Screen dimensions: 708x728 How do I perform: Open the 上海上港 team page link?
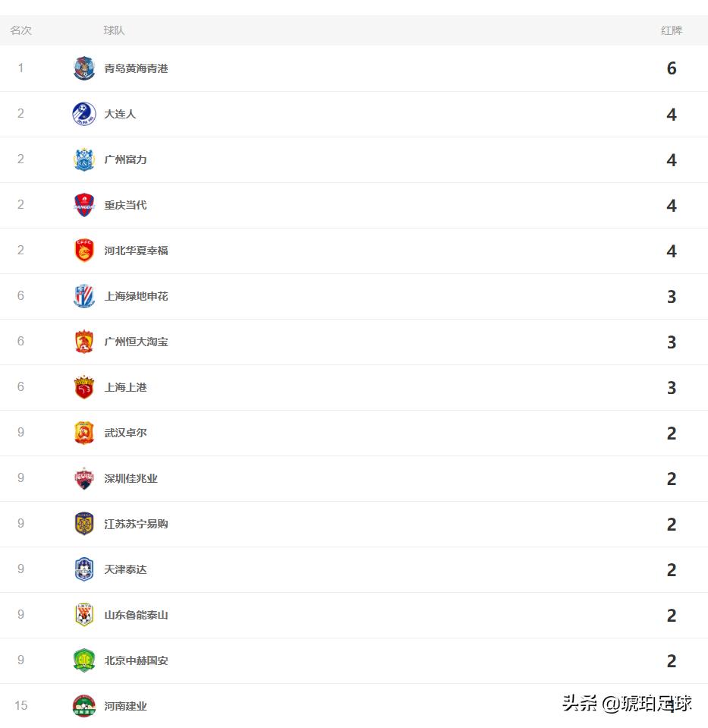tap(124, 387)
